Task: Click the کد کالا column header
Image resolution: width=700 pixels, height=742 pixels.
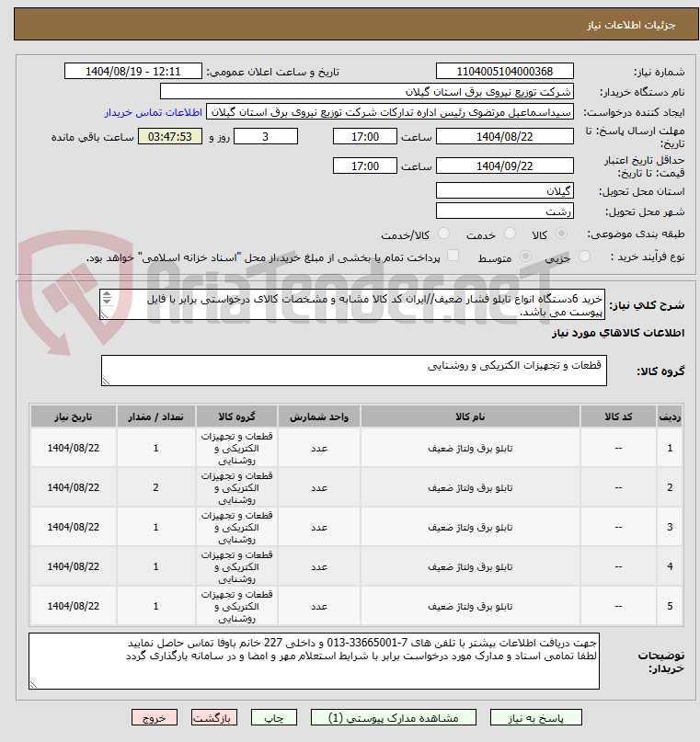Action: (x=618, y=417)
